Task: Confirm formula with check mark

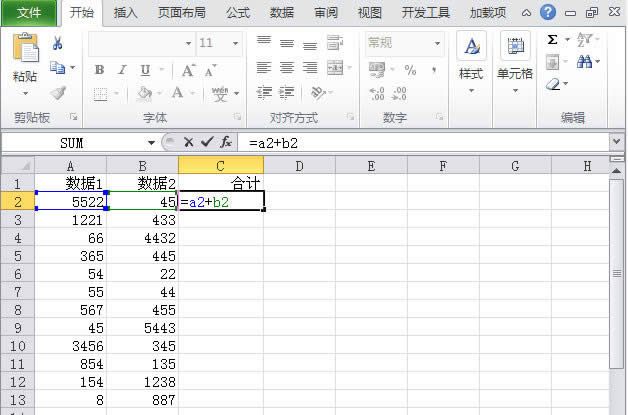Action: click(207, 142)
